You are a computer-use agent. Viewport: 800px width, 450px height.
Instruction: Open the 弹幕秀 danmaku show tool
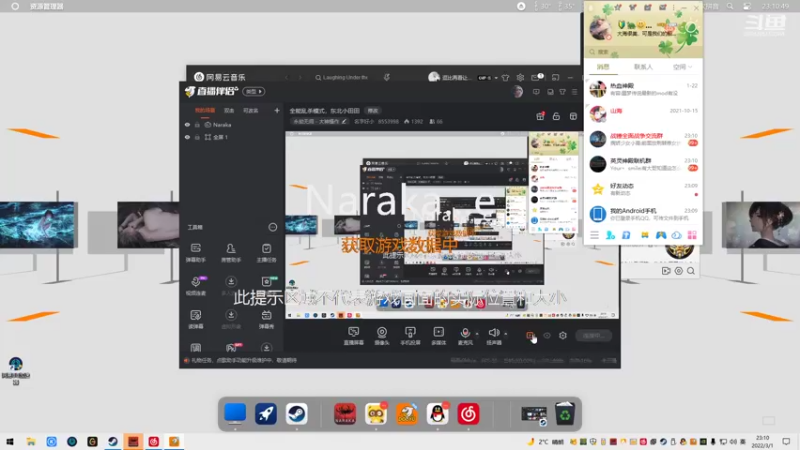tap(266, 319)
